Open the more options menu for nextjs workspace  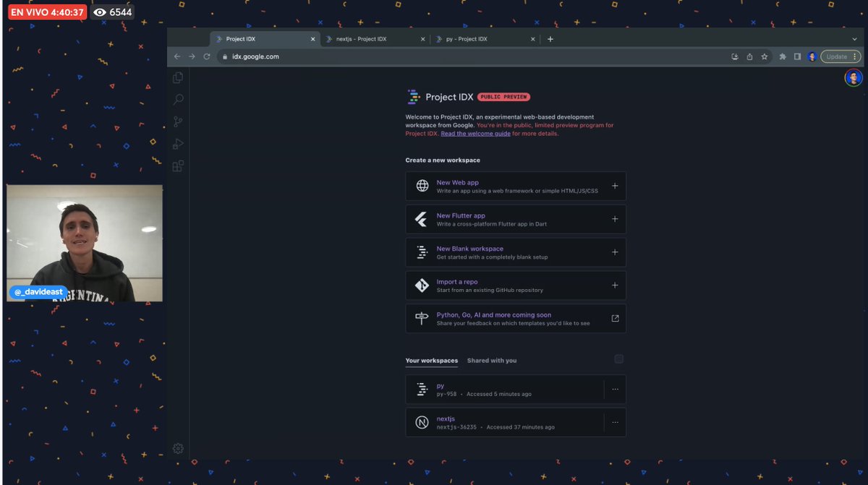616,423
